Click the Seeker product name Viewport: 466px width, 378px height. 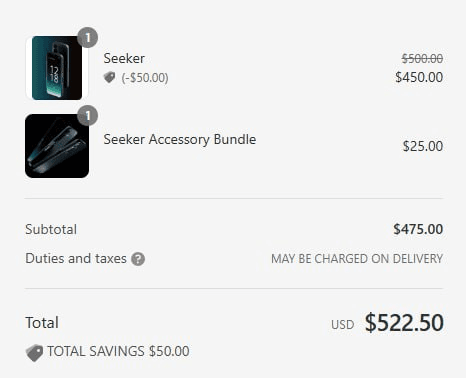pyautogui.click(x=124, y=58)
